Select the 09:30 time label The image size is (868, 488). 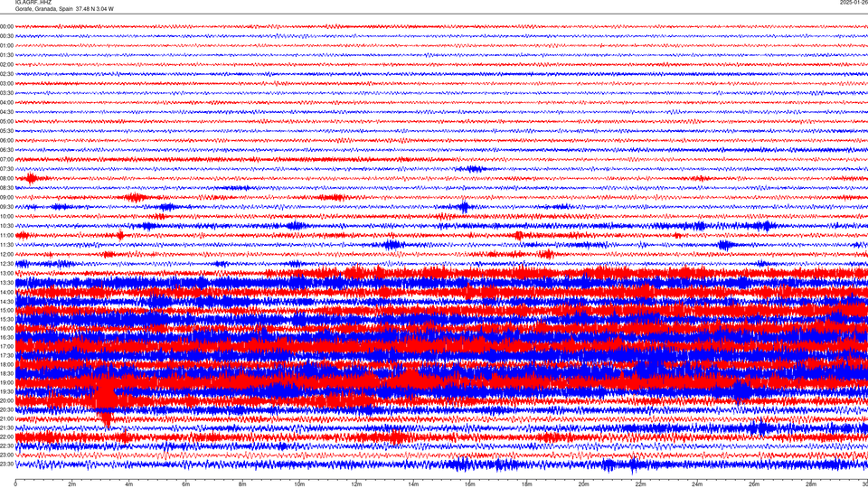coord(6,207)
